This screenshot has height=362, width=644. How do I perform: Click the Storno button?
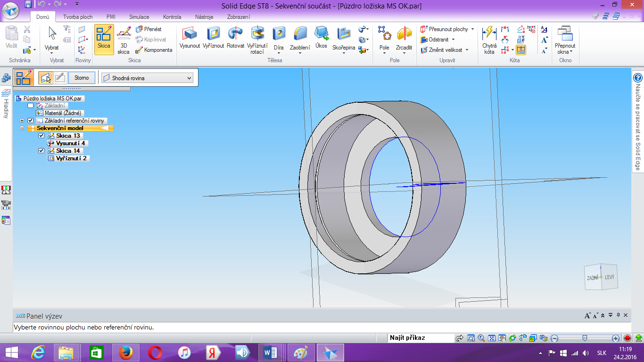click(x=82, y=78)
